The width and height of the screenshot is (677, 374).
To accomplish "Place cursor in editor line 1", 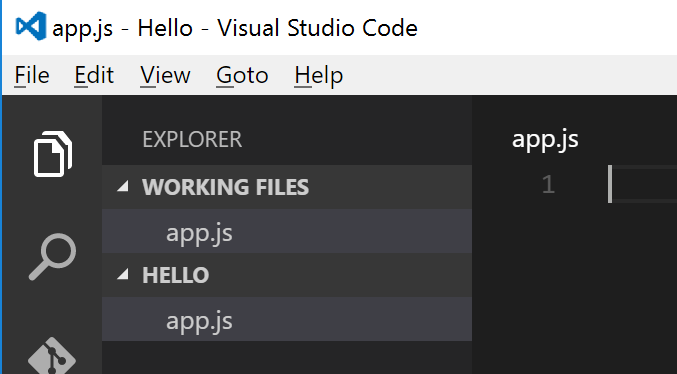I will pyautogui.click(x=643, y=184).
